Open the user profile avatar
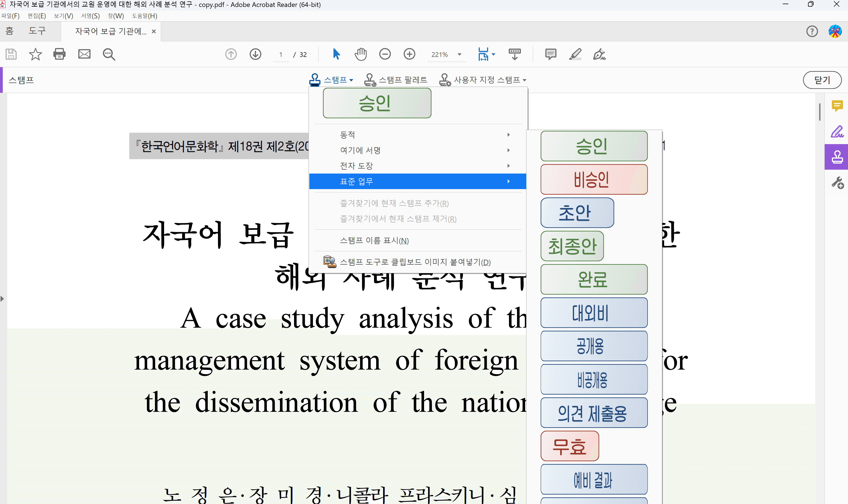Viewport: 848px width, 504px height. point(835,32)
